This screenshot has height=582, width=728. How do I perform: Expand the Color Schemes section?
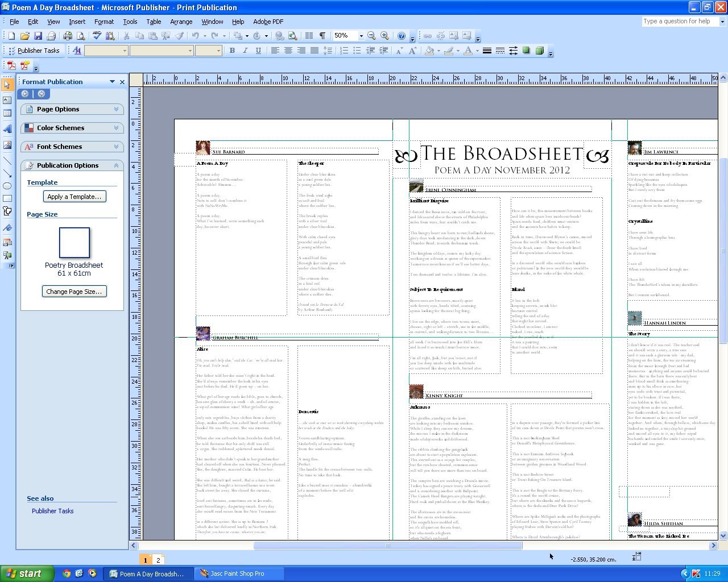117,128
